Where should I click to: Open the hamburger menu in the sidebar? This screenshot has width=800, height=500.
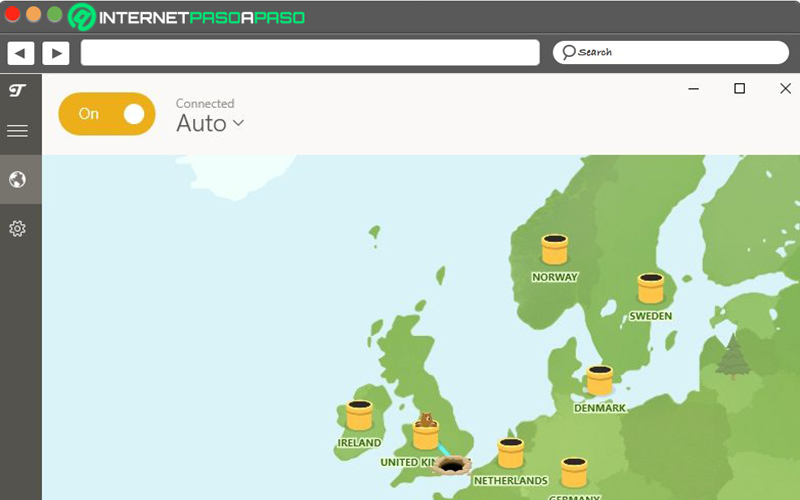click(x=17, y=131)
